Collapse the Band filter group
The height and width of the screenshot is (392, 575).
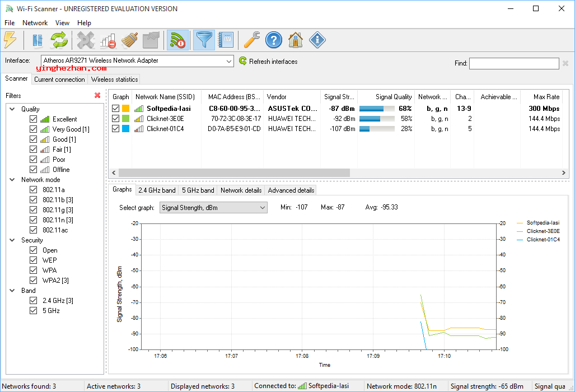pyautogui.click(x=12, y=291)
